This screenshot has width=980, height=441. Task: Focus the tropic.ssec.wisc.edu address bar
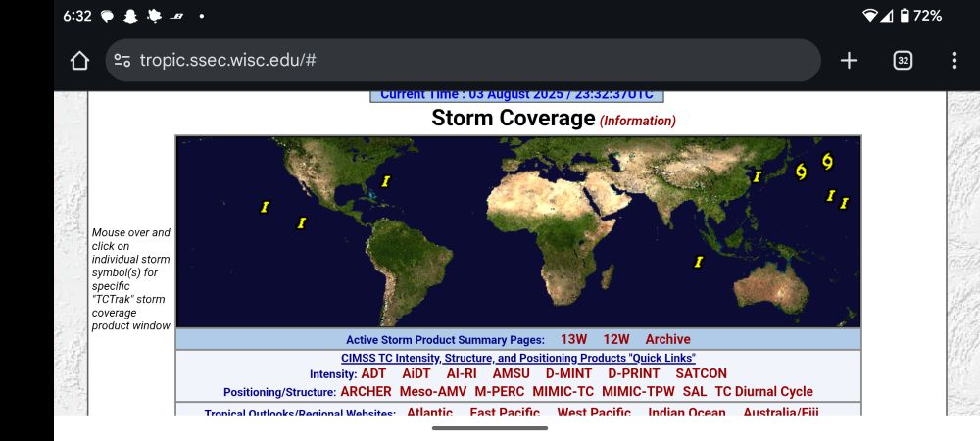tap(463, 61)
